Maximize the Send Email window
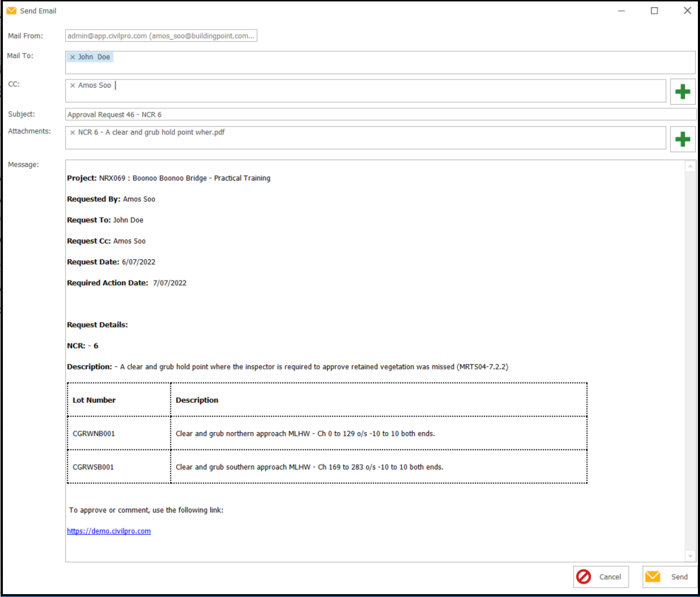Screen dimensions: 700x597 (654, 11)
